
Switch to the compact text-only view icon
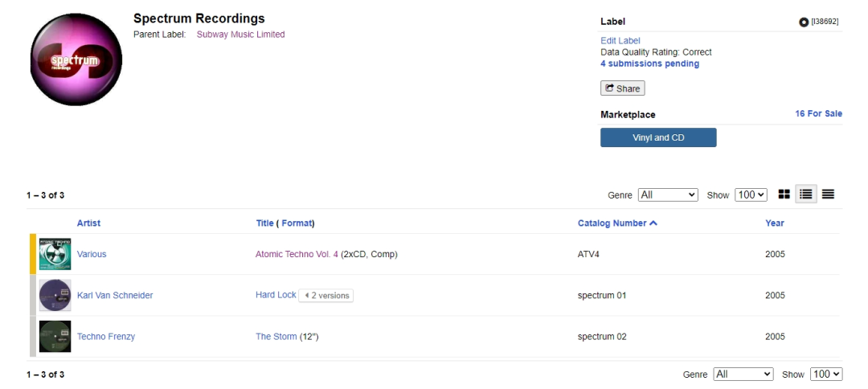point(828,194)
